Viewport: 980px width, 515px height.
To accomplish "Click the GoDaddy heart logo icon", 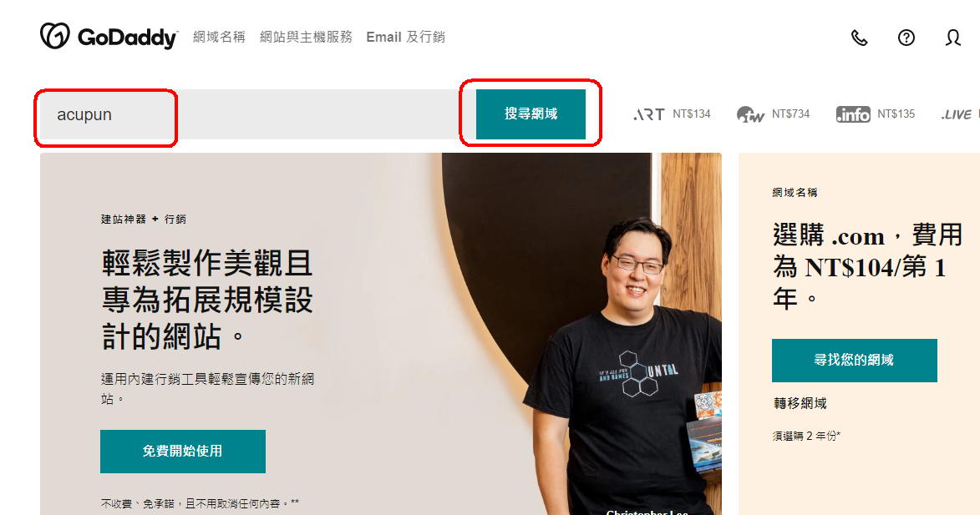I will click(55, 36).
